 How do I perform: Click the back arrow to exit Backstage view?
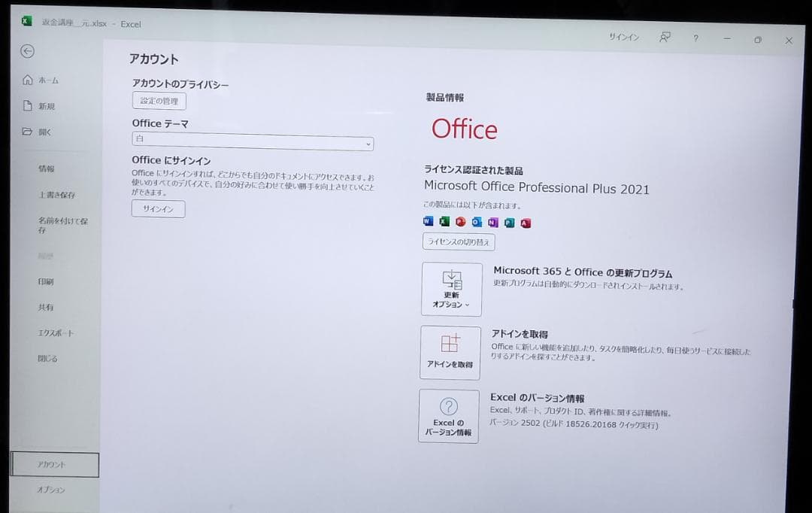tap(28, 51)
